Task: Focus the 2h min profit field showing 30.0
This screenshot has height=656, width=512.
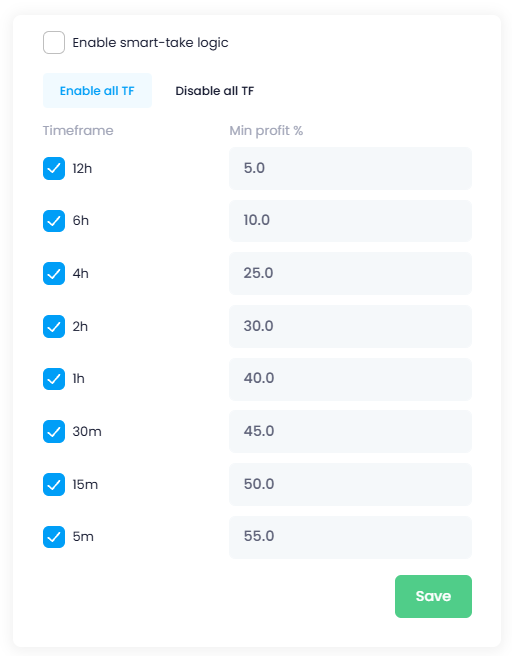Action: [350, 326]
